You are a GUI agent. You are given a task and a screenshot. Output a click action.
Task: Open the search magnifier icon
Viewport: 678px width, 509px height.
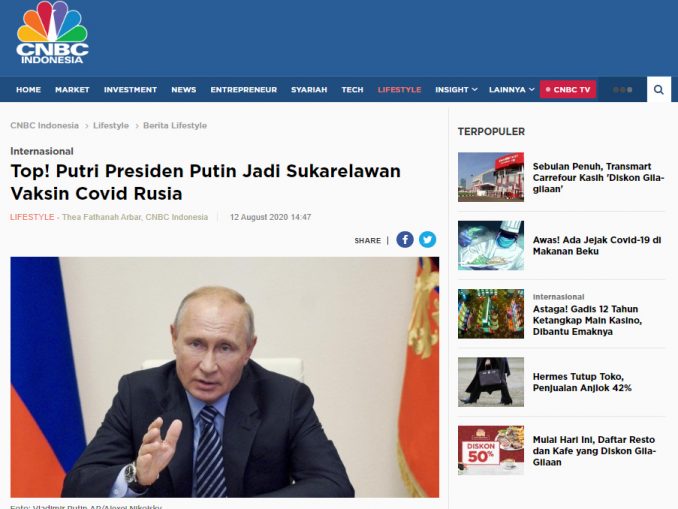point(659,90)
